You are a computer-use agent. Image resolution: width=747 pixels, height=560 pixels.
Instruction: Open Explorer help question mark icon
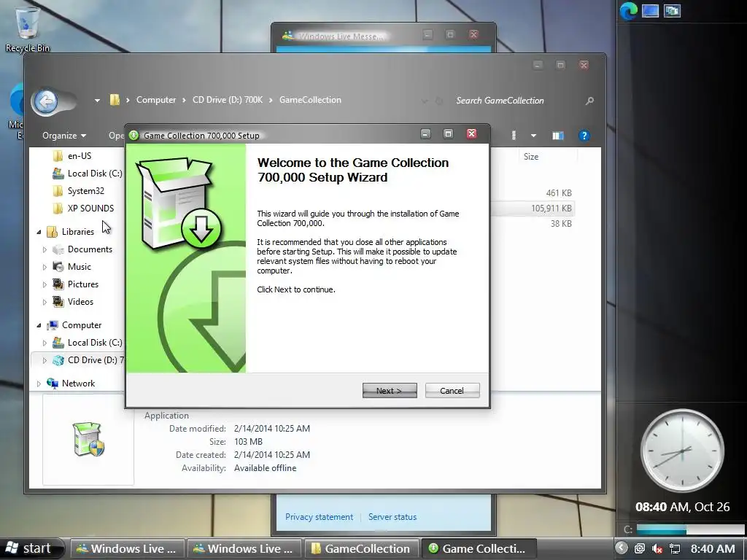(584, 136)
